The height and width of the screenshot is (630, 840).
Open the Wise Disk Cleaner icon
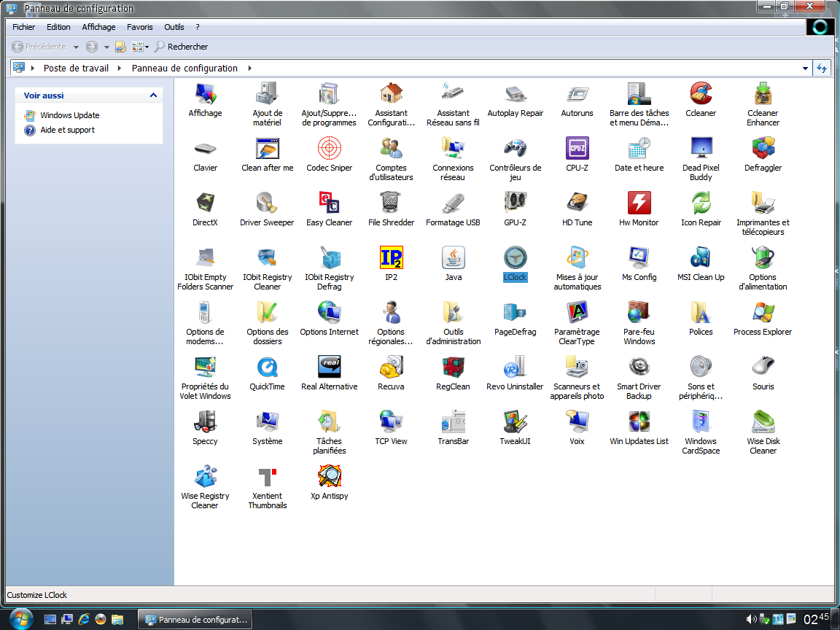coord(763,421)
